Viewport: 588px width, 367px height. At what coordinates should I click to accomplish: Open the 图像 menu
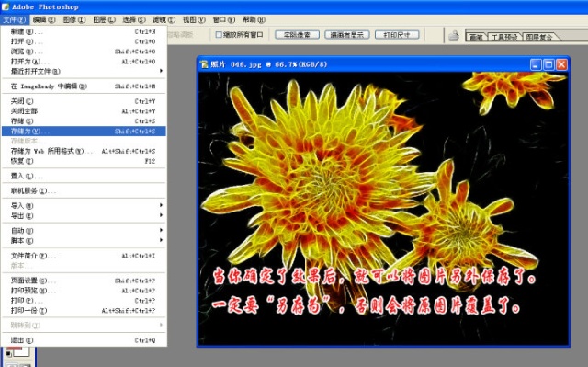tap(74, 19)
